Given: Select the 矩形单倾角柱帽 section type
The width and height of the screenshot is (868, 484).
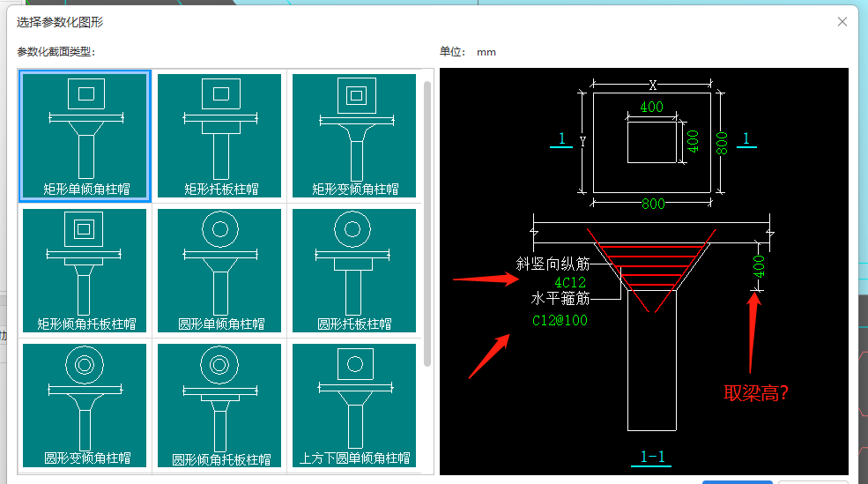Looking at the screenshot, I should [85, 136].
